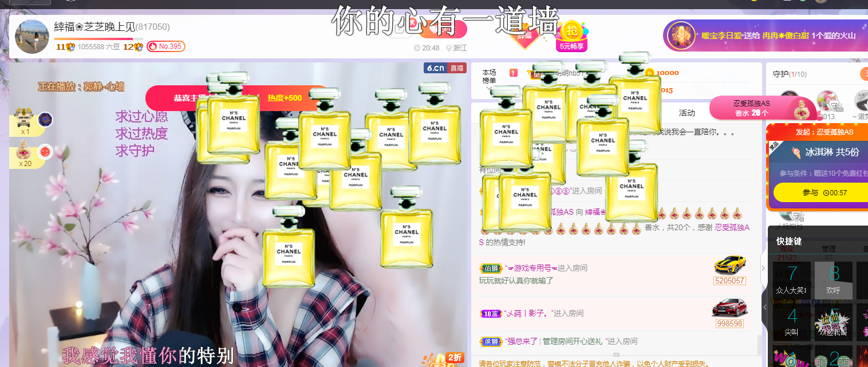The image size is (868, 367).
Task: Click the 20:48 time label
Action: 427,48
